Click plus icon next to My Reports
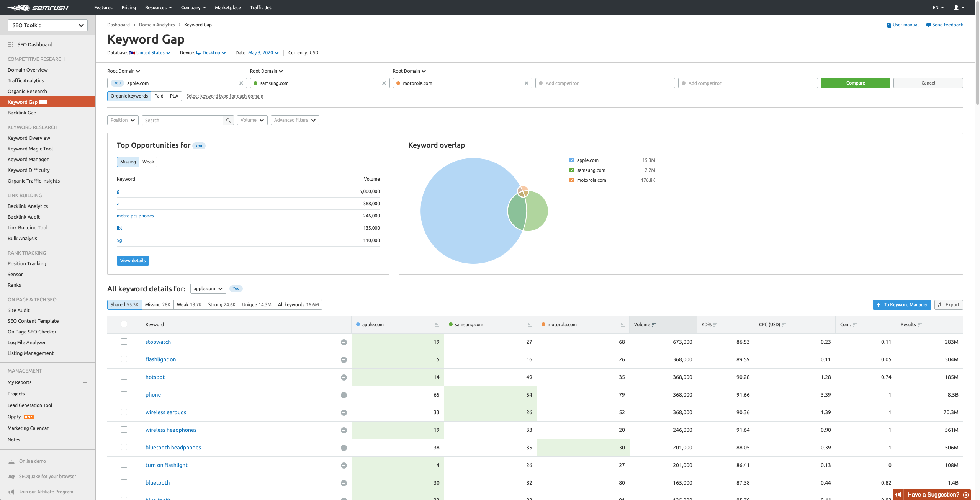 point(85,382)
